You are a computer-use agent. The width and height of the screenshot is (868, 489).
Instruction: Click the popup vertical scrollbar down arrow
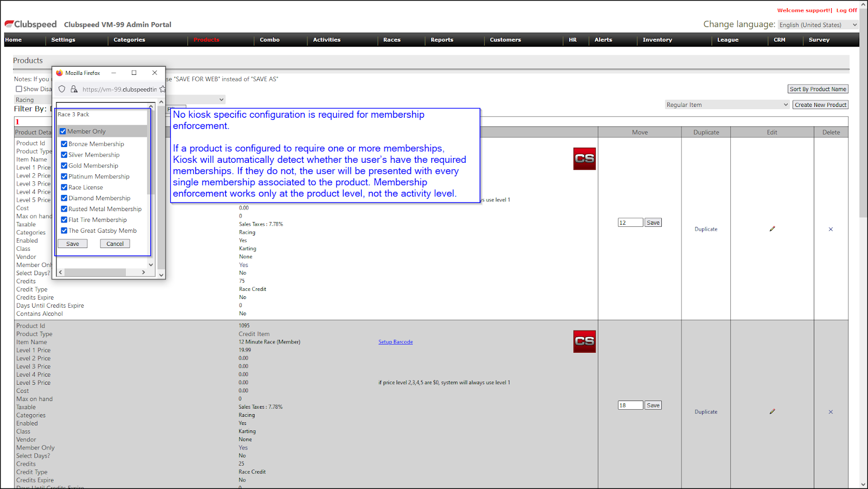161,275
